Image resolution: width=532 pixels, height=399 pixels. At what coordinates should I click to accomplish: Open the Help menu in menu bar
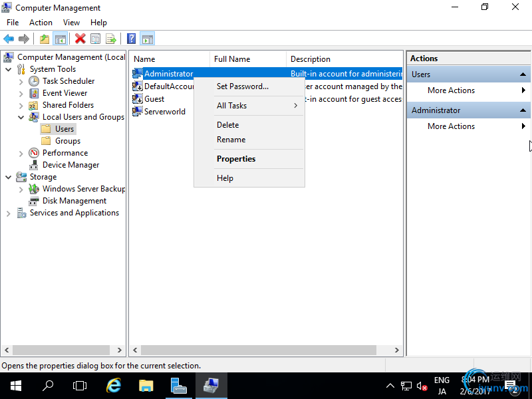[x=98, y=23]
